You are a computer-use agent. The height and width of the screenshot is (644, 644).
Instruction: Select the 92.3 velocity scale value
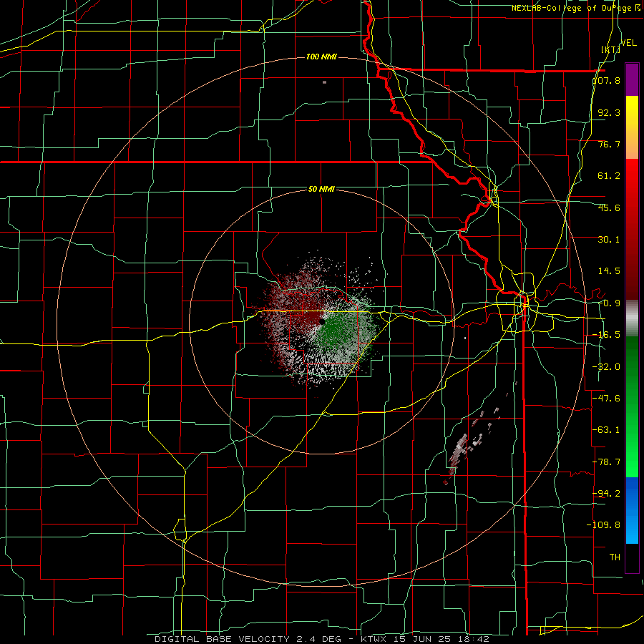pyautogui.click(x=609, y=112)
